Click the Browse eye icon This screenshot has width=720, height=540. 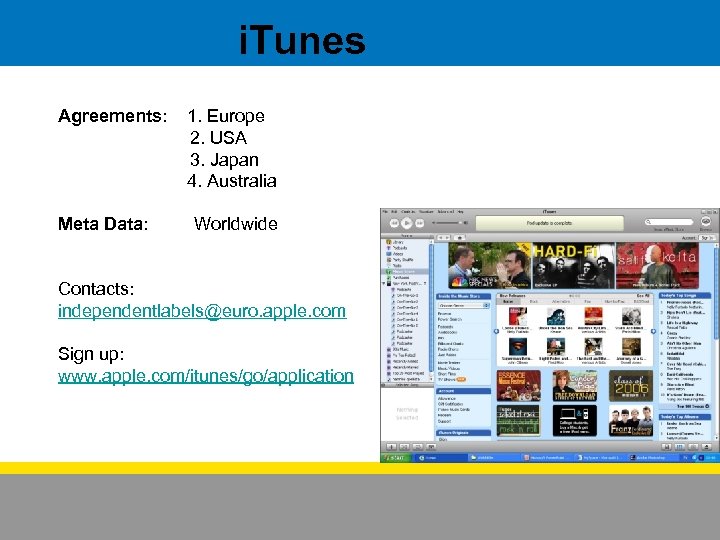click(706, 221)
